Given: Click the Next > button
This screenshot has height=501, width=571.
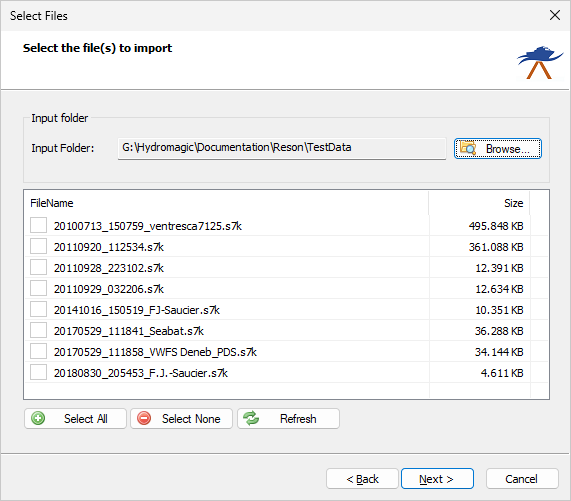Looking at the screenshot, I should (x=437, y=479).
